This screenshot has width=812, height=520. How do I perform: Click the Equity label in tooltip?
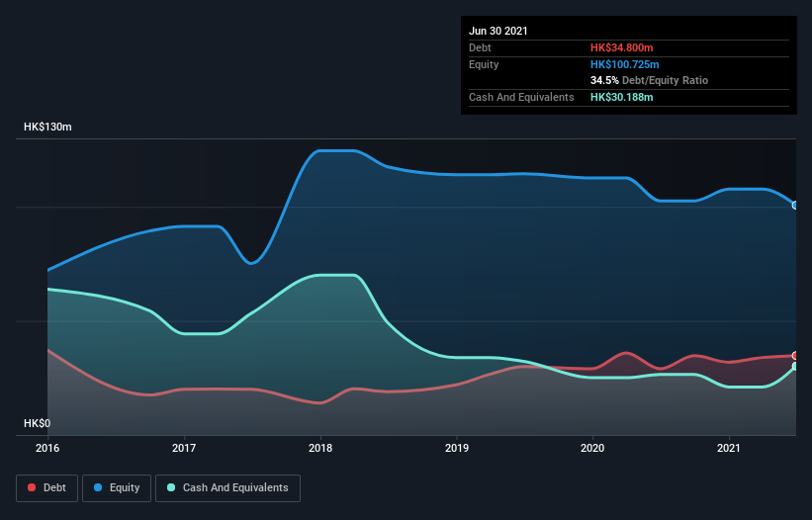point(484,64)
